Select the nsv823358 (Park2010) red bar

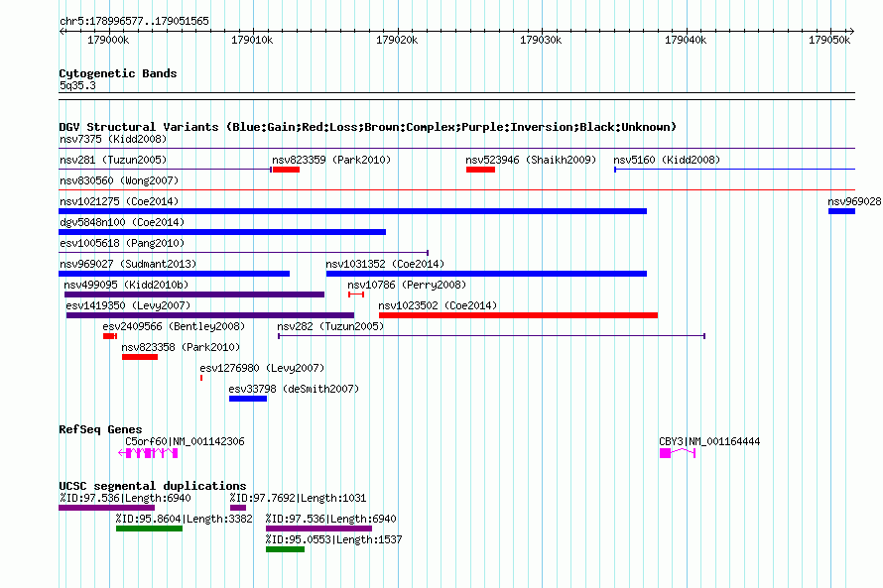[x=140, y=357]
